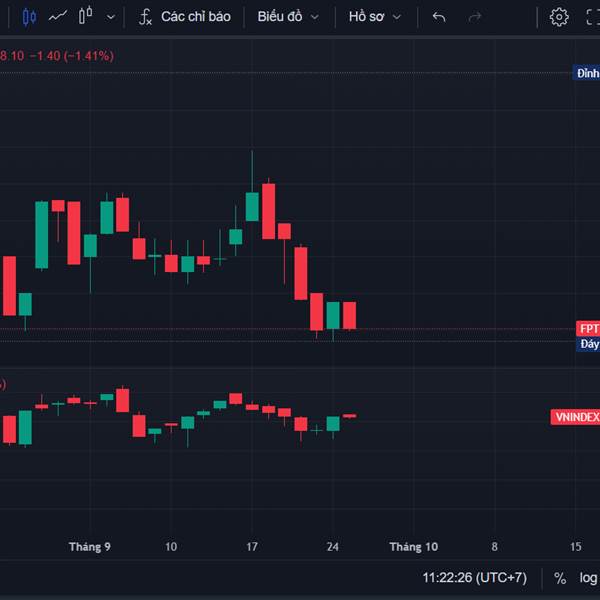This screenshot has height=600, width=600.
Task: Open the 'Hồ sơ' dropdown menu
Action: (x=375, y=17)
